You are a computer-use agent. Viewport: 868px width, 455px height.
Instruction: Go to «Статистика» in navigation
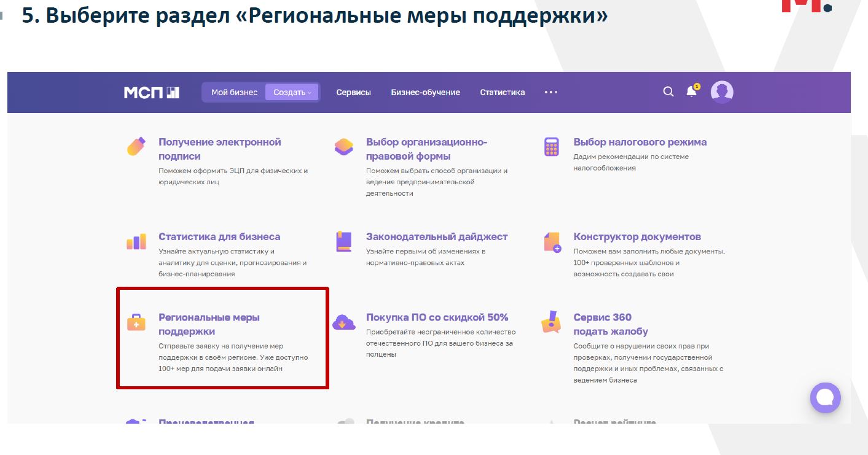click(502, 93)
